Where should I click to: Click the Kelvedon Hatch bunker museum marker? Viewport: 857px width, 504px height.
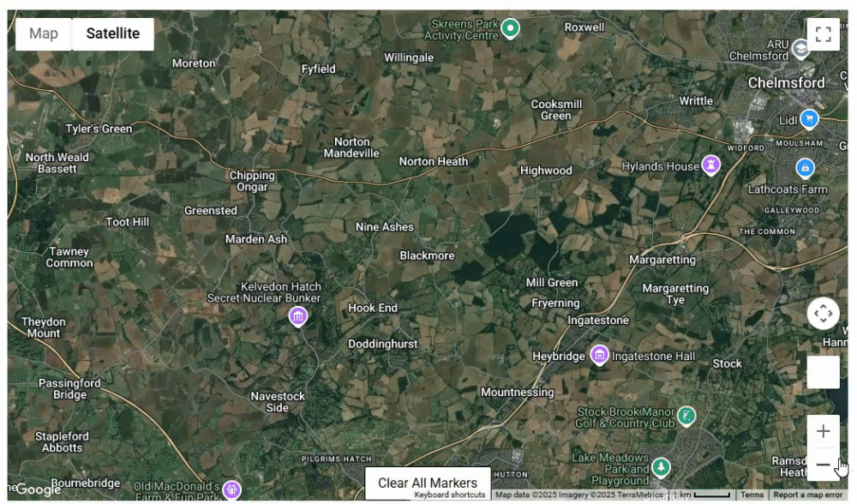point(298,316)
